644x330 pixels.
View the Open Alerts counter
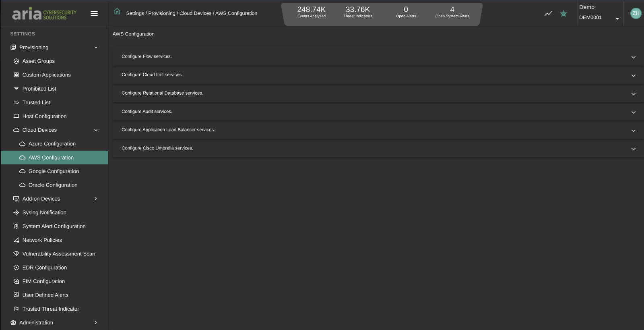(406, 12)
